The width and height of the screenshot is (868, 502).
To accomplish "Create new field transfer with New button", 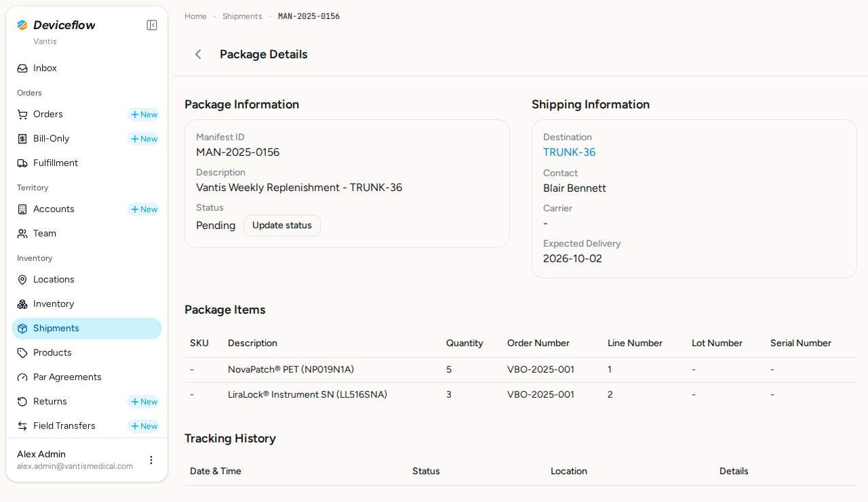I will (144, 426).
